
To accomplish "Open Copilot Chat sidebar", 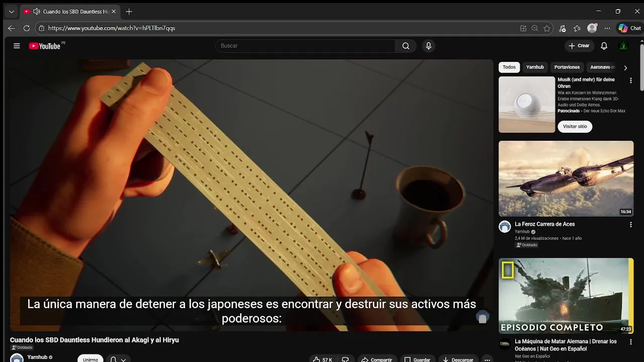I will [630, 28].
